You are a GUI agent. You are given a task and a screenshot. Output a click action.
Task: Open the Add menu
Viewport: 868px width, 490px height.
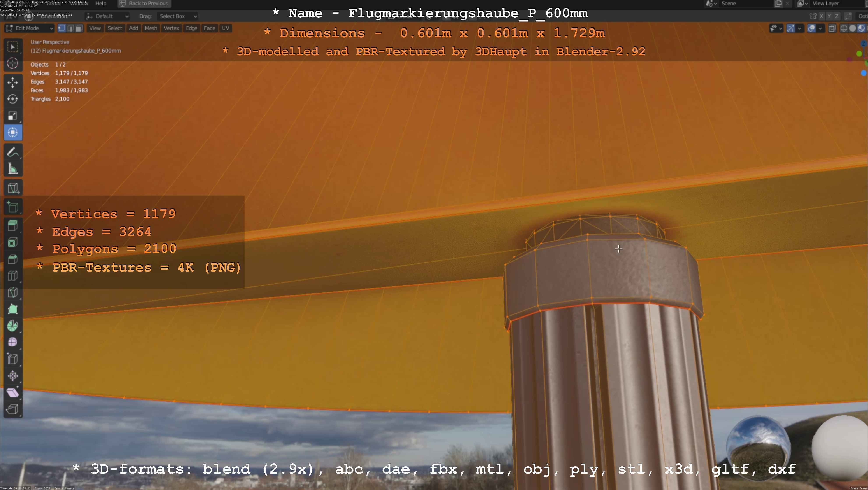134,28
